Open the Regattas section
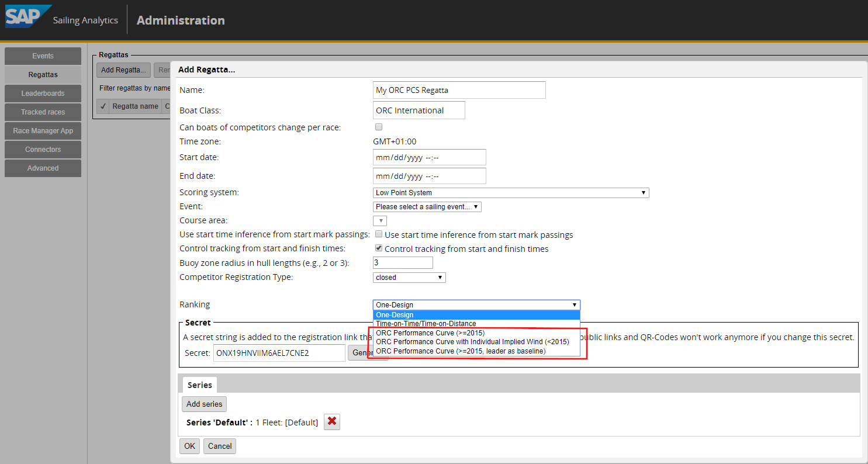 coord(43,75)
